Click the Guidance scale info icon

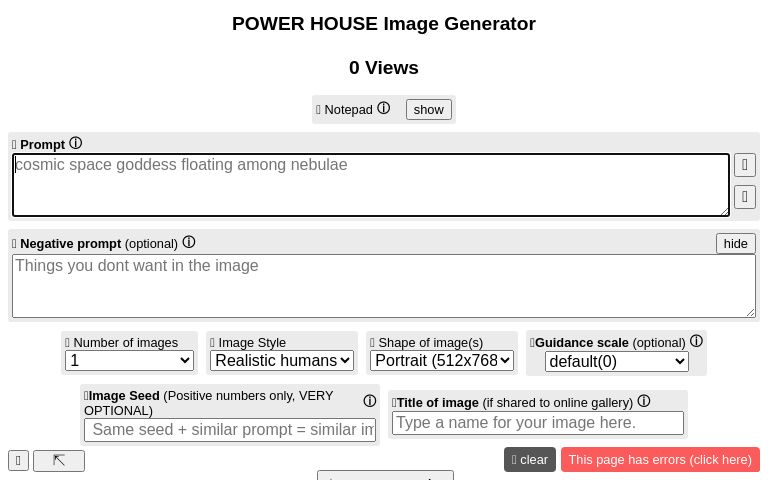pos(697,341)
